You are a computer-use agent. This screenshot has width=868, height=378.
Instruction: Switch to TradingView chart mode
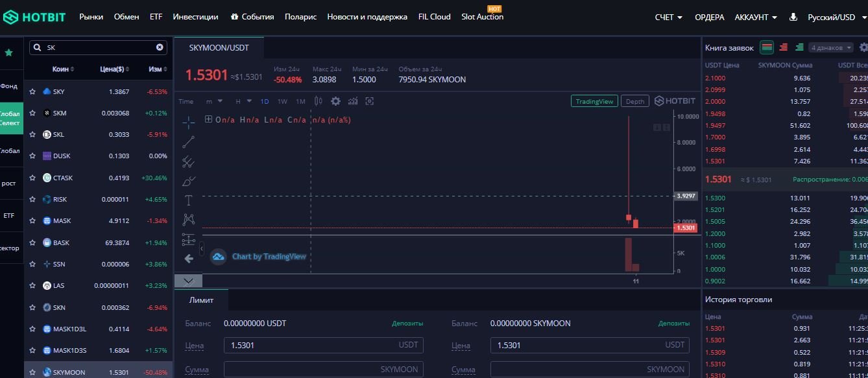coord(595,101)
